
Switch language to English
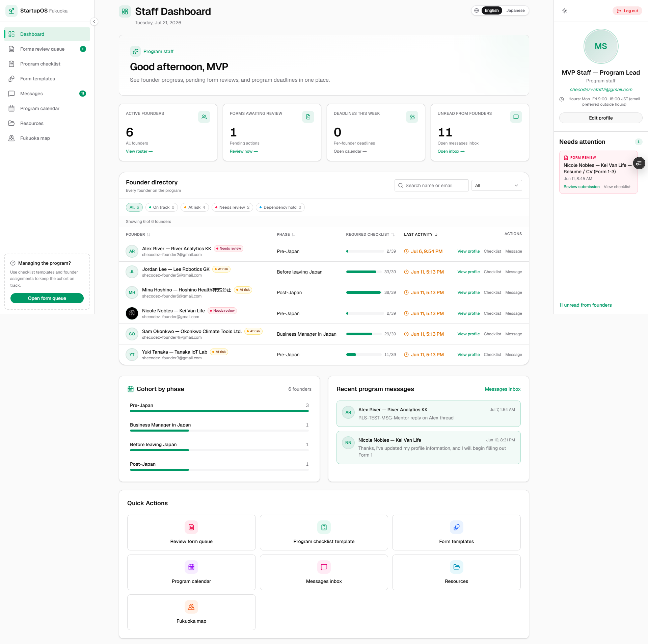click(492, 10)
